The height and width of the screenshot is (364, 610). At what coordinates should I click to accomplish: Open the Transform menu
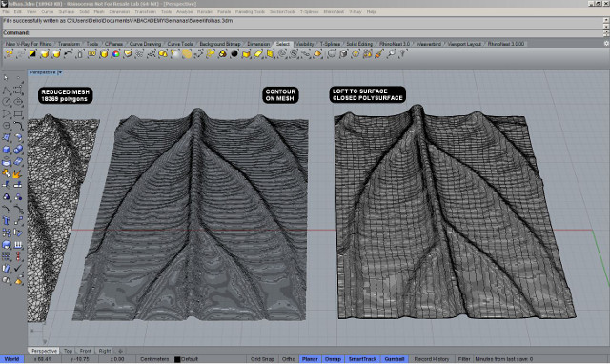145,12
